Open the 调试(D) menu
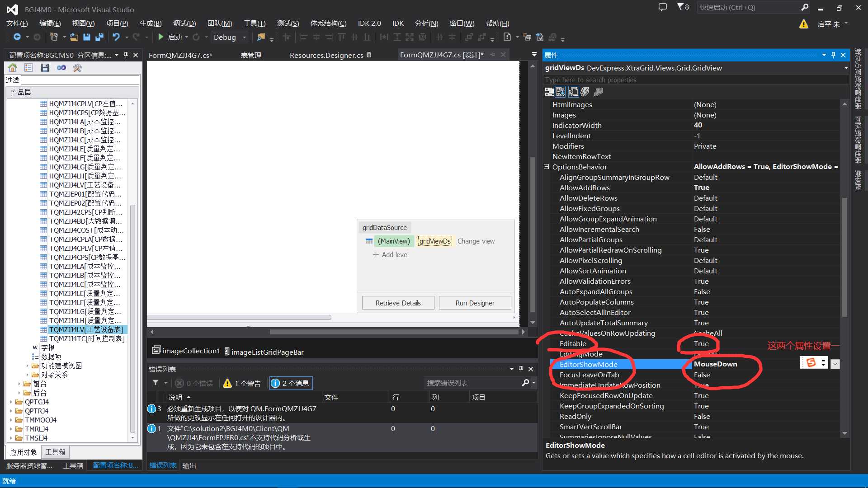 click(184, 23)
